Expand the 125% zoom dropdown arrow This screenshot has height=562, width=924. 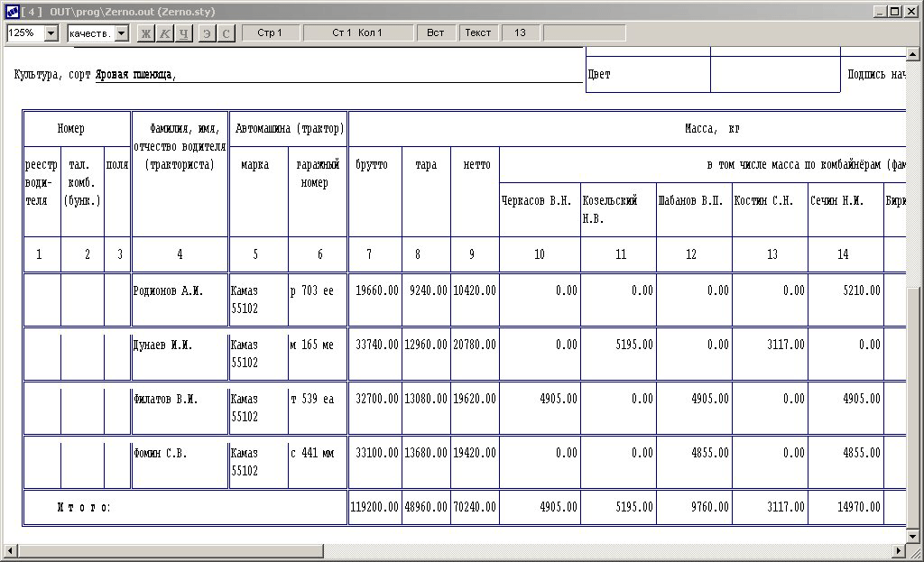[x=51, y=33]
